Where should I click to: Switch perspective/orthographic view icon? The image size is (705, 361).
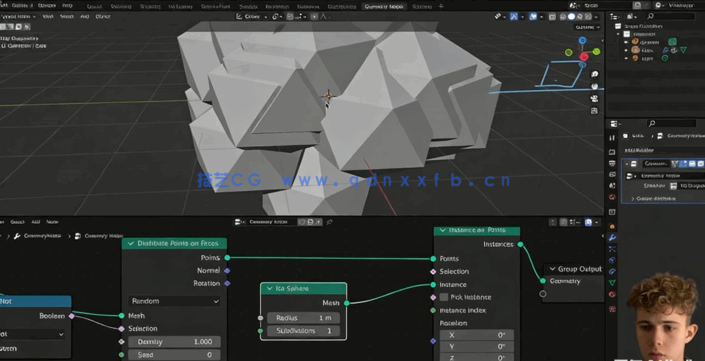595,111
